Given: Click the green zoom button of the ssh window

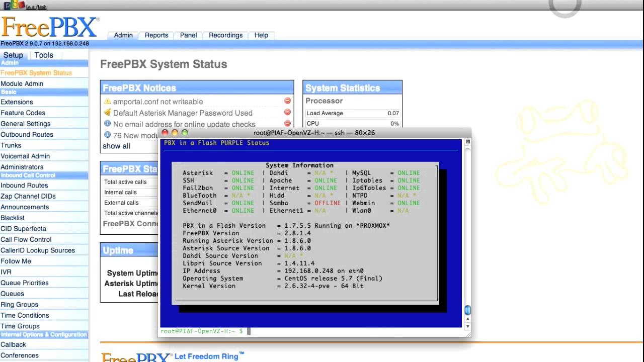Looking at the screenshot, I should pos(185,133).
